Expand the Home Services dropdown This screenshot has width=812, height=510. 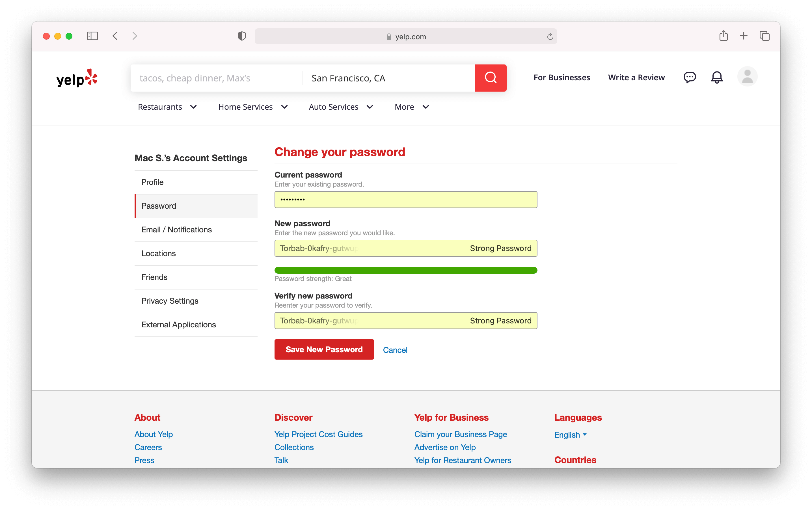pos(253,107)
